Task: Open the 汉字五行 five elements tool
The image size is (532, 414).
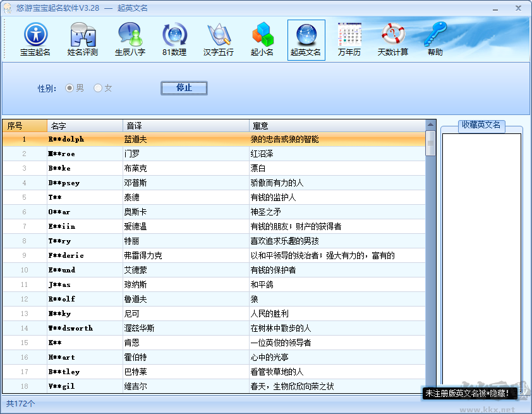Action: pos(219,39)
